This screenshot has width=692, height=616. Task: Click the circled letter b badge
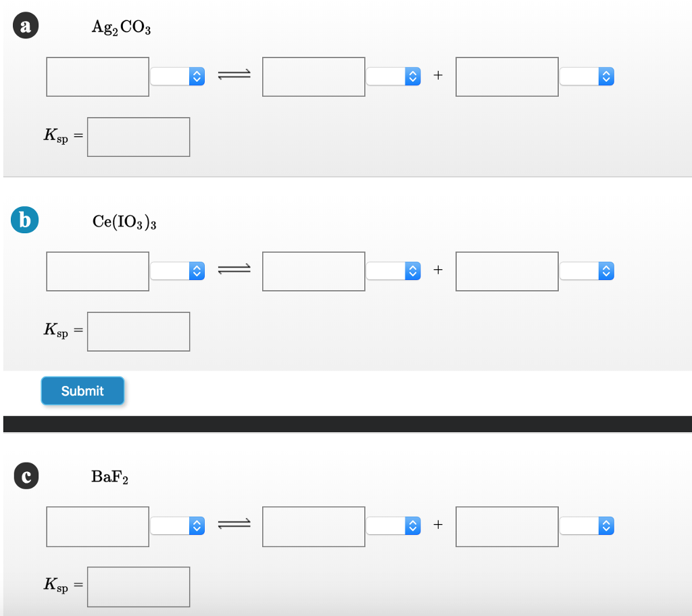coord(25,220)
